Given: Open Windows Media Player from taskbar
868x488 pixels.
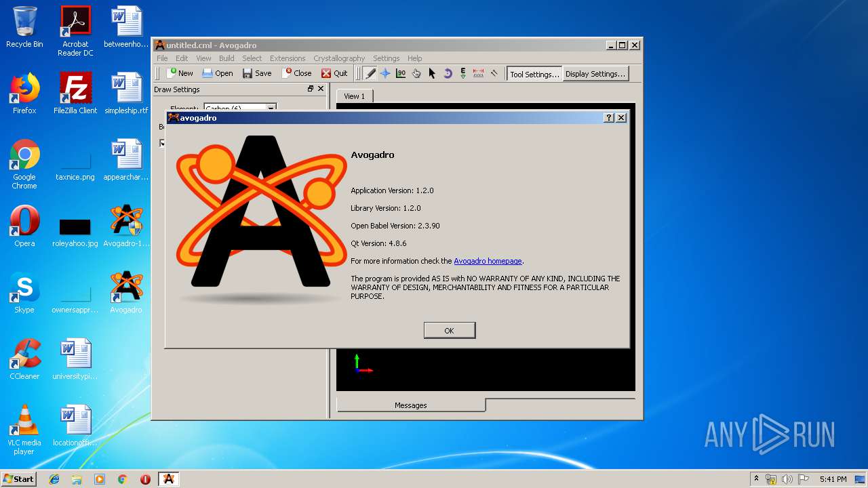Looking at the screenshot, I should click(100, 479).
